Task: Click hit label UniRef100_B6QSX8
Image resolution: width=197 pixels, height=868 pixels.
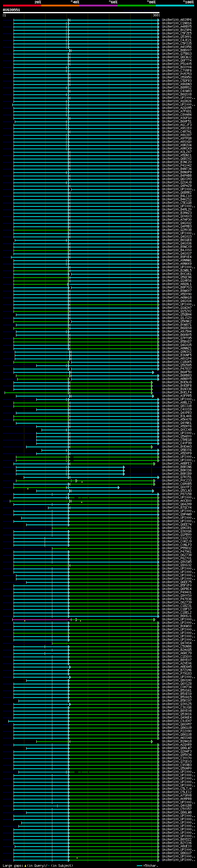Action: point(177,94)
